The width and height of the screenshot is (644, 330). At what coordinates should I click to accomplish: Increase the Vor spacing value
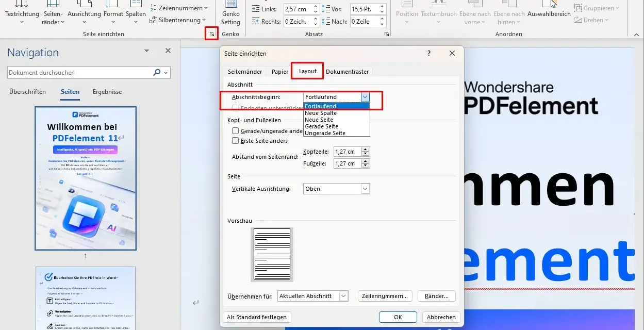point(382,7)
